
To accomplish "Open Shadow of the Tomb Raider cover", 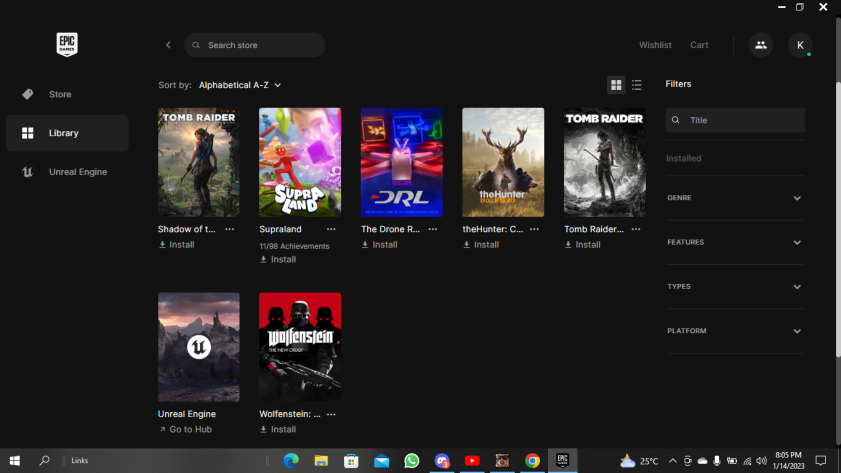I will pyautogui.click(x=198, y=162).
